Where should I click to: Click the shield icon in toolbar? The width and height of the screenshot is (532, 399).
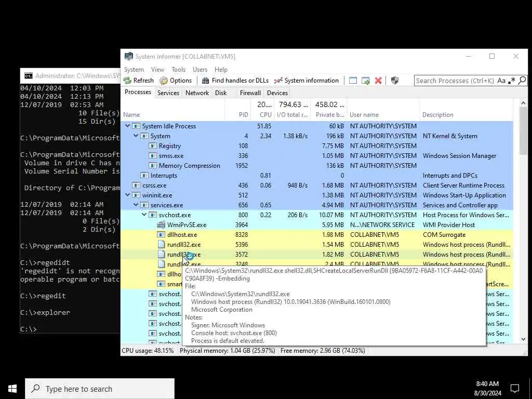pyautogui.click(x=395, y=81)
